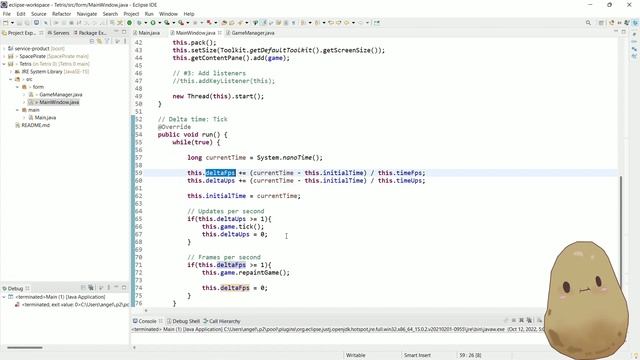Open the Refactor menu
This screenshot has width=640, height=360.
(62, 14)
